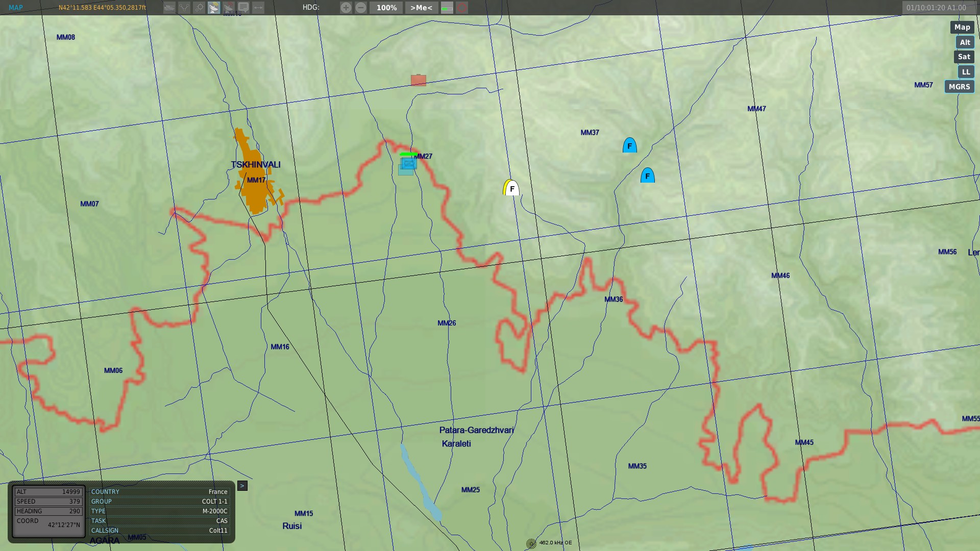980x551 pixels.
Task: Click the MM26 grid label
Action: coord(447,323)
